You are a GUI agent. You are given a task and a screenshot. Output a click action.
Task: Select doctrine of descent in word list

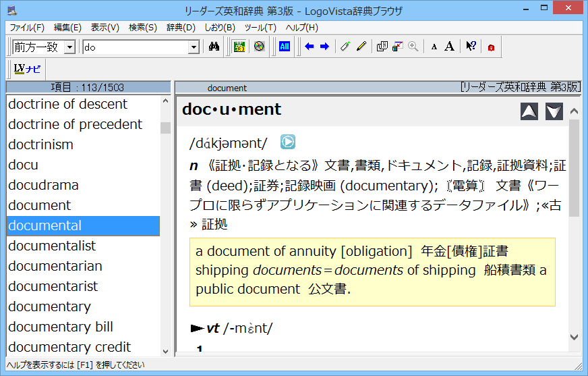(x=83, y=104)
